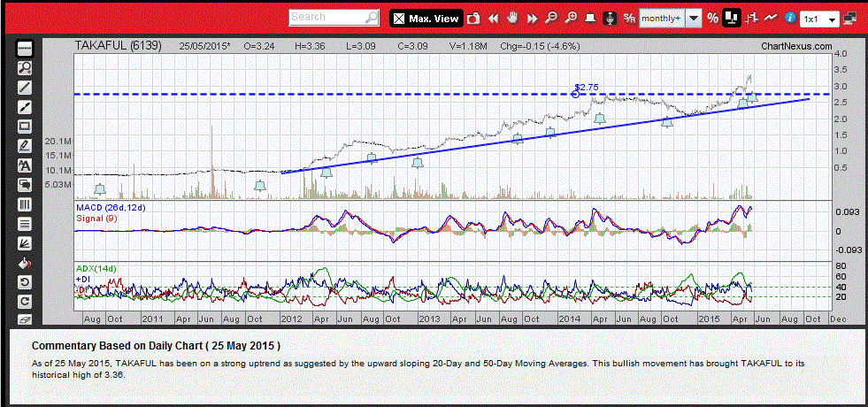Select the horizontal line tool
This screenshot has width=868, height=407.
point(25,50)
